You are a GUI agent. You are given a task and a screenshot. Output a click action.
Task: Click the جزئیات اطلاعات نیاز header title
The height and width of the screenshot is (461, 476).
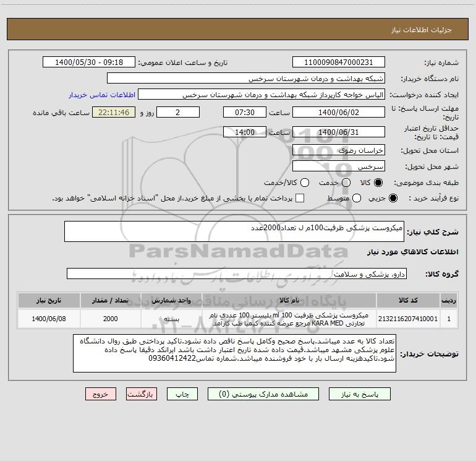click(x=421, y=30)
